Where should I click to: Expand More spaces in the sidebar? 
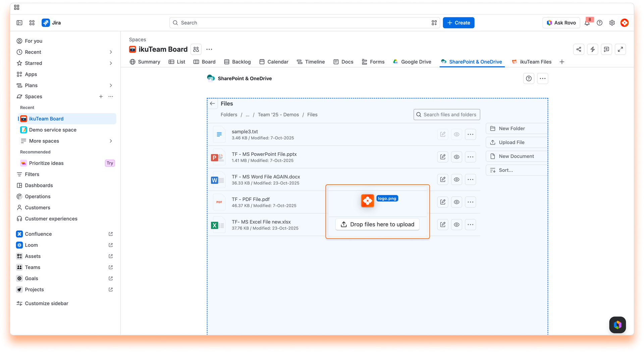pos(111,141)
